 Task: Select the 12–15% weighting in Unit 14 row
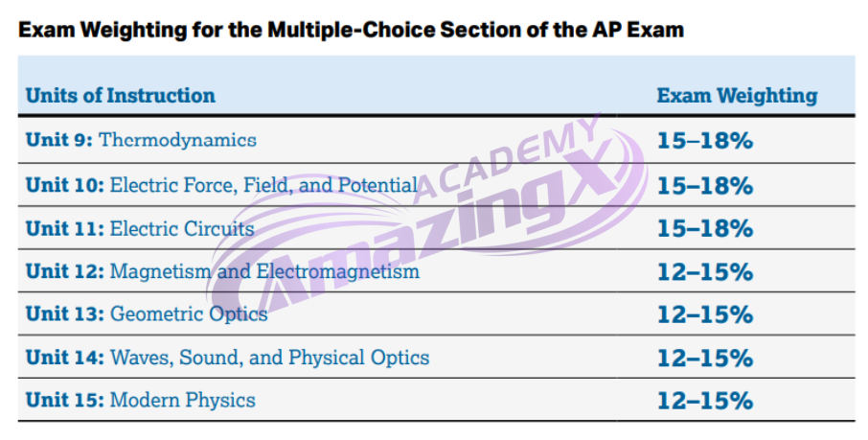coord(705,358)
